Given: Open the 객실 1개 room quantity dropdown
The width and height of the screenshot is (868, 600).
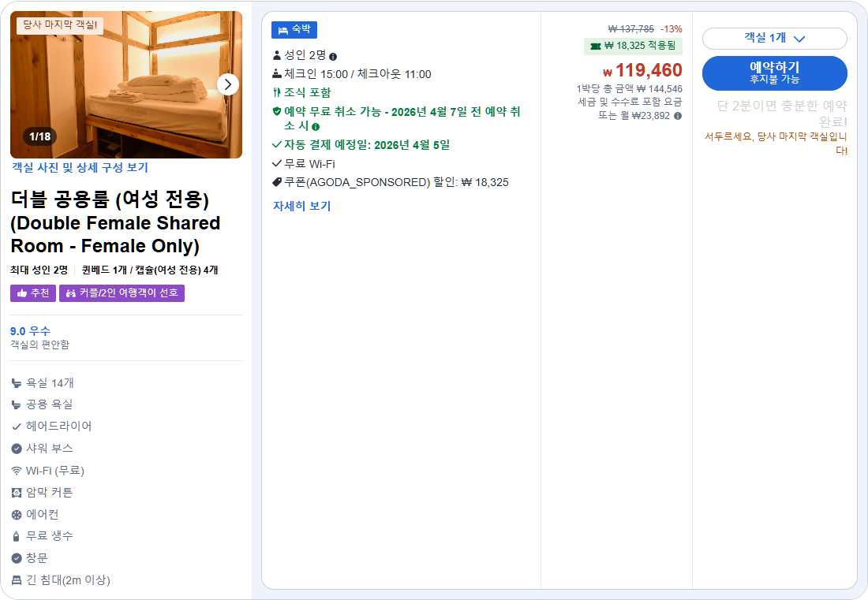Looking at the screenshot, I should (775, 38).
